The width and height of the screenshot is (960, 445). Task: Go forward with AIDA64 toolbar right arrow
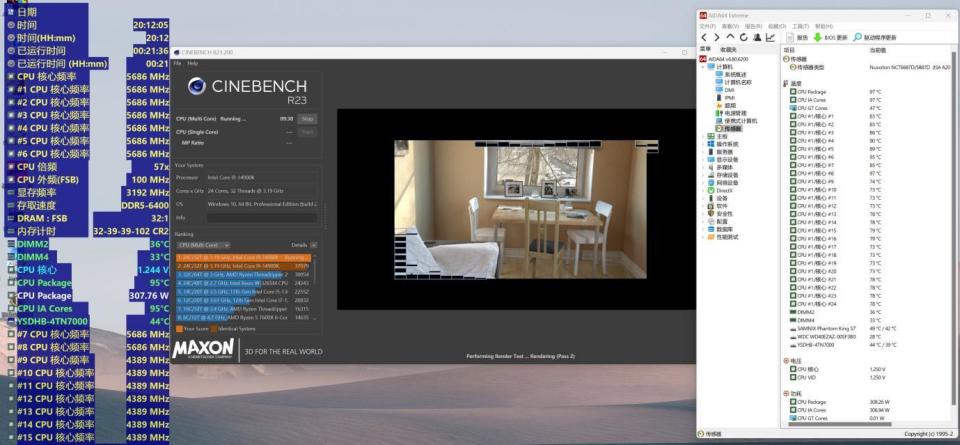pyautogui.click(x=717, y=37)
